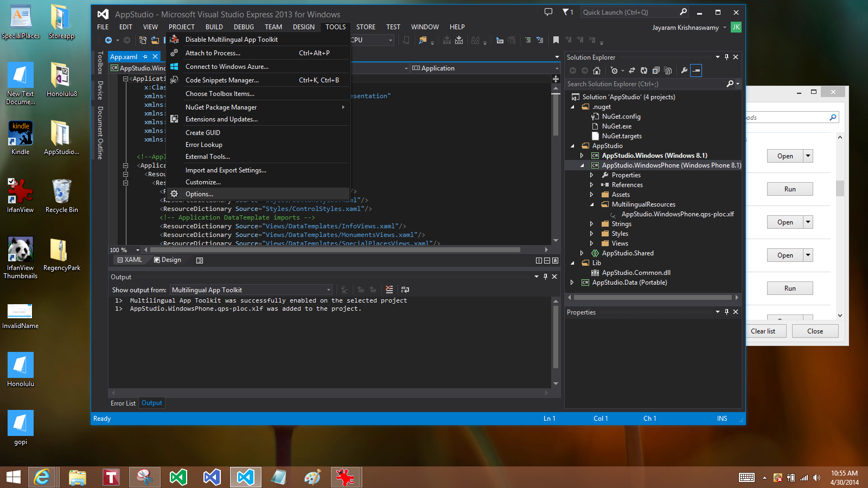The height and width of the screenshot is (488, 868).
Task: Switch to the Error List tab
Action: [123, 403]
